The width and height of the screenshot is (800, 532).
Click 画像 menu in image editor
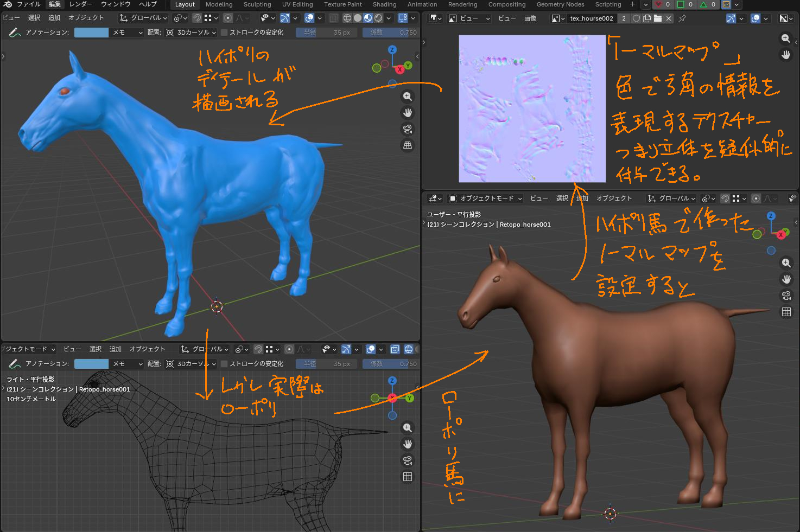pos(530,18)
